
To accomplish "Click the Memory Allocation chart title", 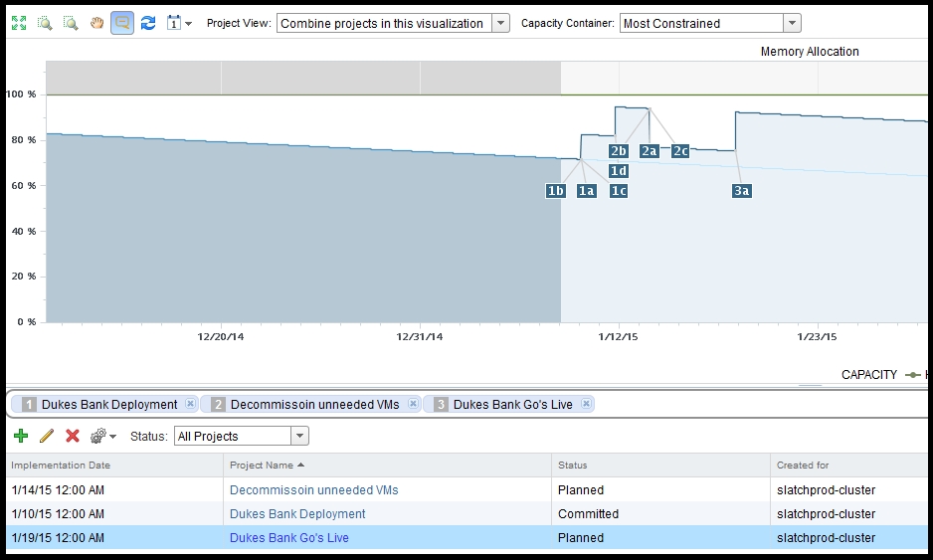I will coord(810,51).
